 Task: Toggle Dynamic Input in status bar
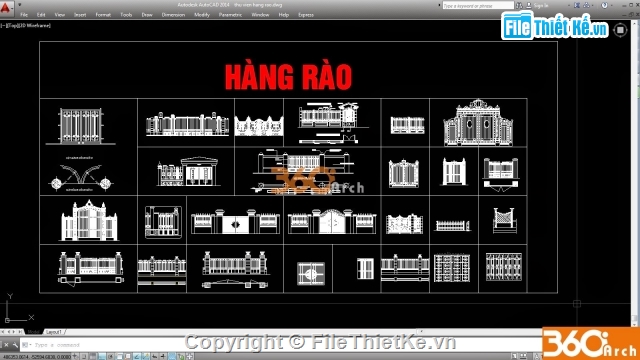click(155, 357)
